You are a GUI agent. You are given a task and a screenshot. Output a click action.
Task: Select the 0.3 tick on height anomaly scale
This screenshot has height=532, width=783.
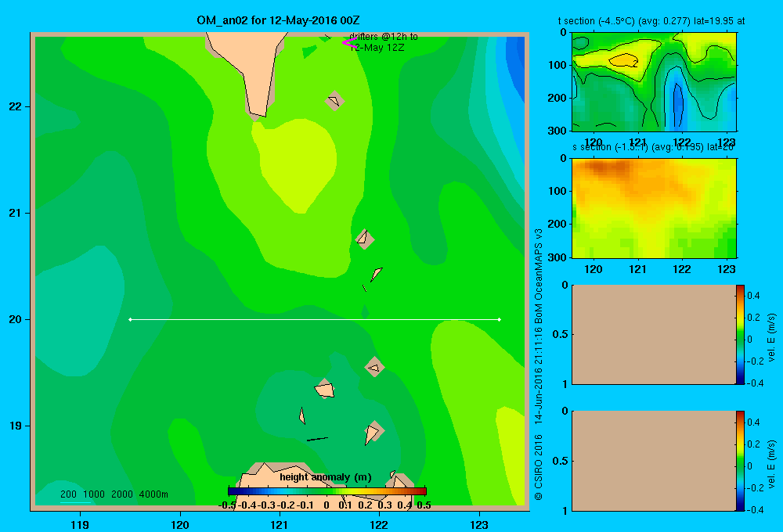385,505
